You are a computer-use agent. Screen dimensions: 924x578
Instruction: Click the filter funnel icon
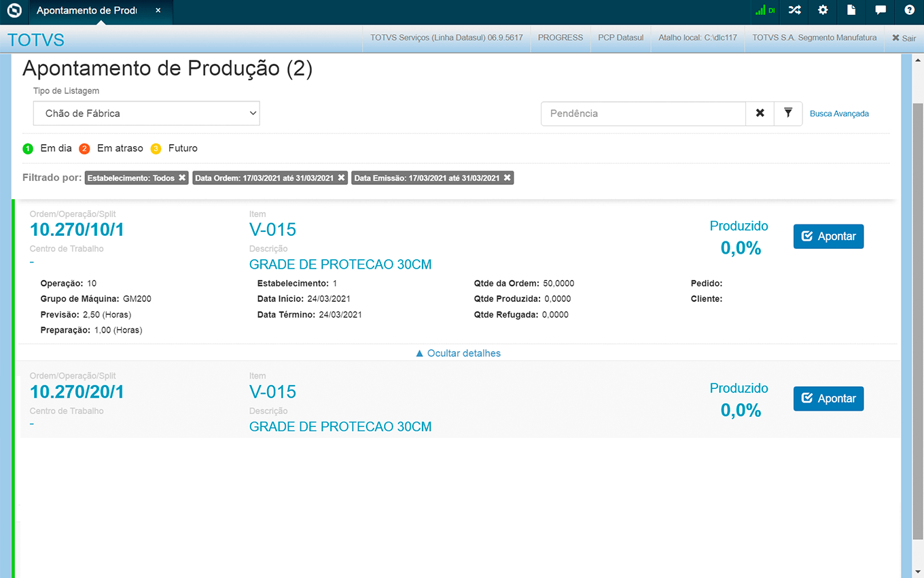[788, 114]
